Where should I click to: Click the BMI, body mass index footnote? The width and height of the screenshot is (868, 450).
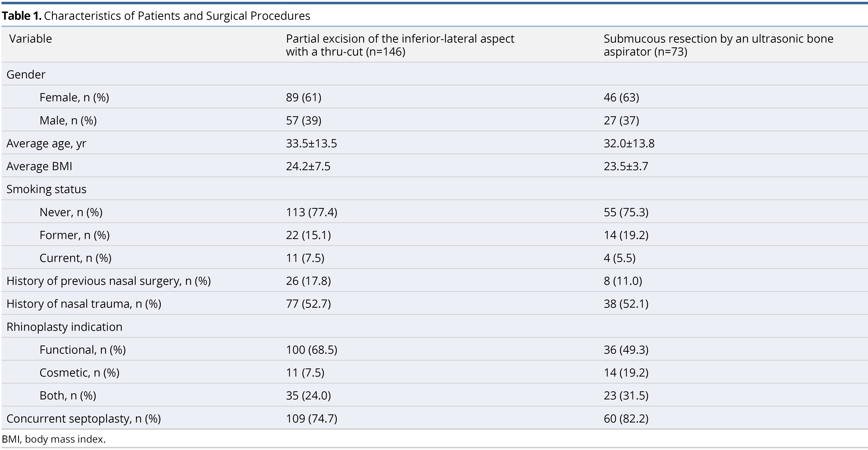click(x=53, y=439)
